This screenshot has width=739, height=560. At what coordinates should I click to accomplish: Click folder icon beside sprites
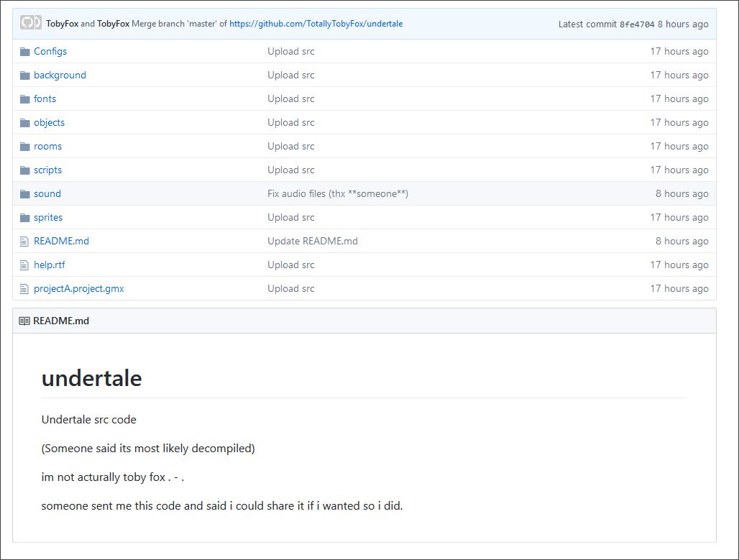[x=25, y=218]
